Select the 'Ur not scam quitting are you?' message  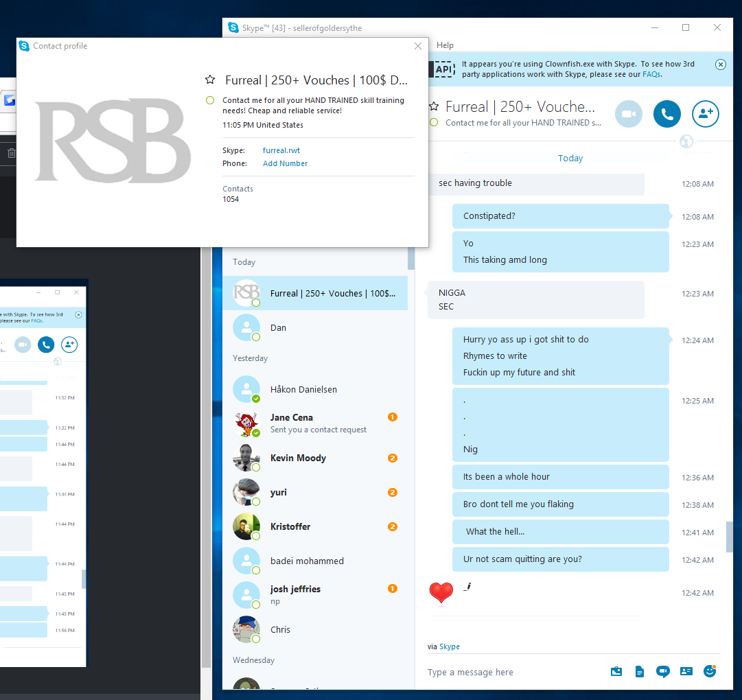click(x=560, y=559)
